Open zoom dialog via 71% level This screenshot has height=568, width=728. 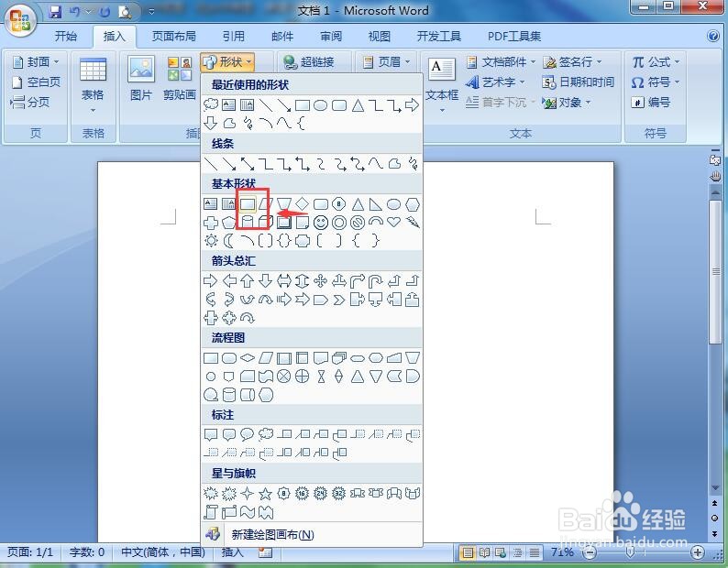(x=562, y=552)
